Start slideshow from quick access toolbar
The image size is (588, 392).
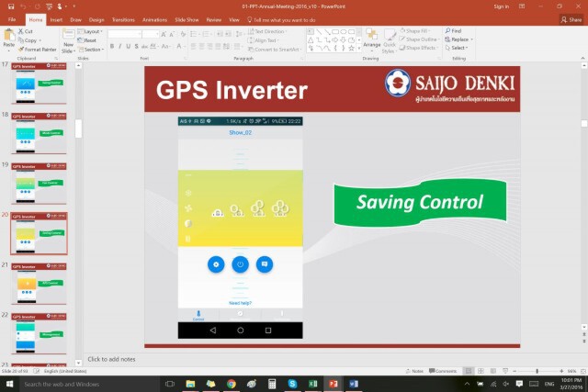pyautogui.click(x=49, y=6)
